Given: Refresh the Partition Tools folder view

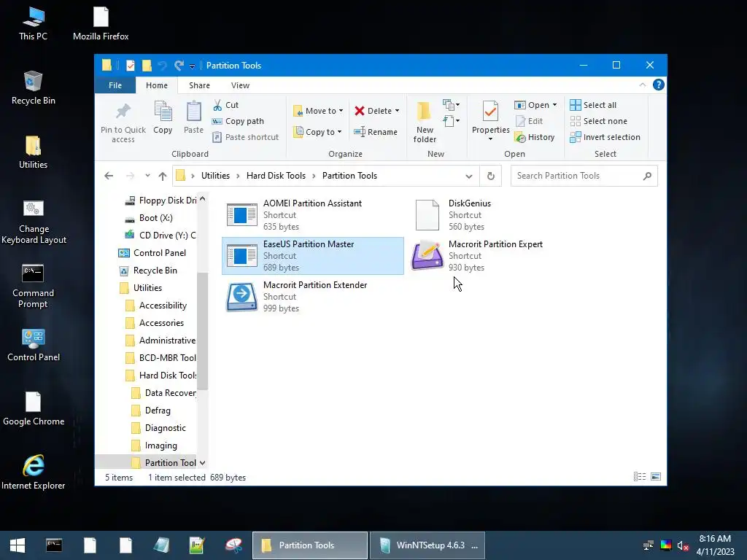Looking at the screenshot, I should [x=491, y=176].
